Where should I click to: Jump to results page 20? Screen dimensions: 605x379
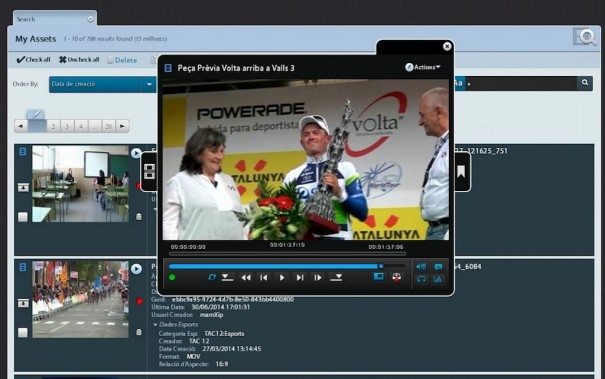tap(109, 126)
